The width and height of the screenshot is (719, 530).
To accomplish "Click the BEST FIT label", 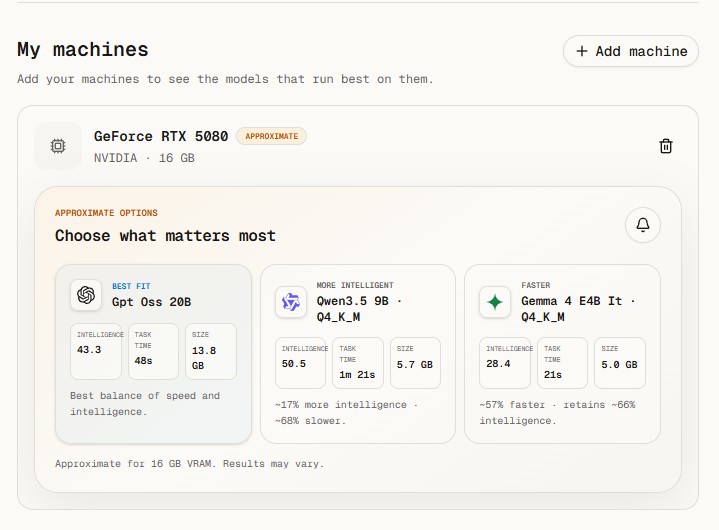I will (131, 286).
